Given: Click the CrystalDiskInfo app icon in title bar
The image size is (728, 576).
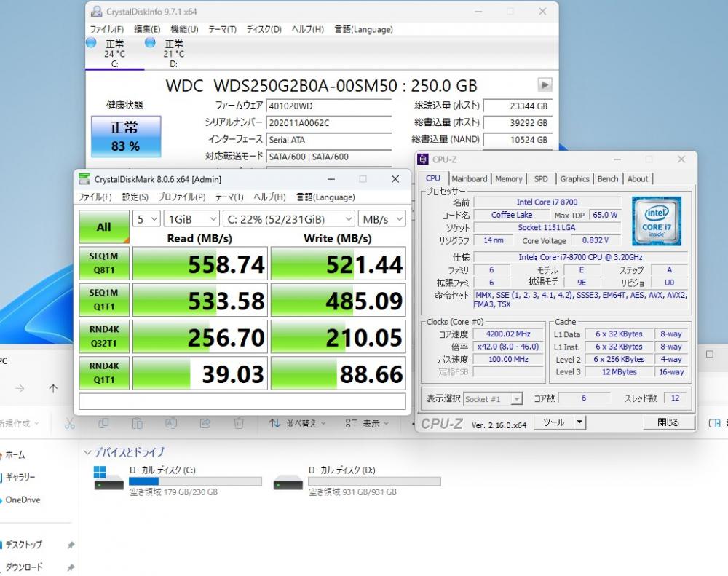Looking at the screenshot, I should coord(97,12).
